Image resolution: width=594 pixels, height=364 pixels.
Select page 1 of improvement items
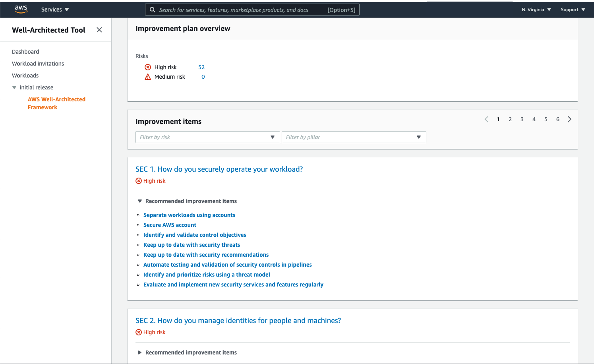(498, 119)
